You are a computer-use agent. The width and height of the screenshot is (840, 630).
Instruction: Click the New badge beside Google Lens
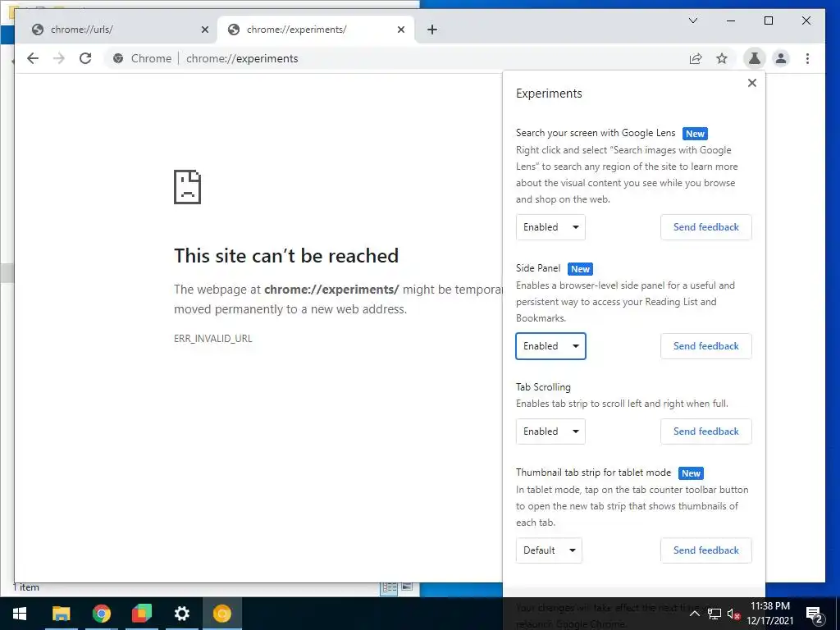pos(696,134)
